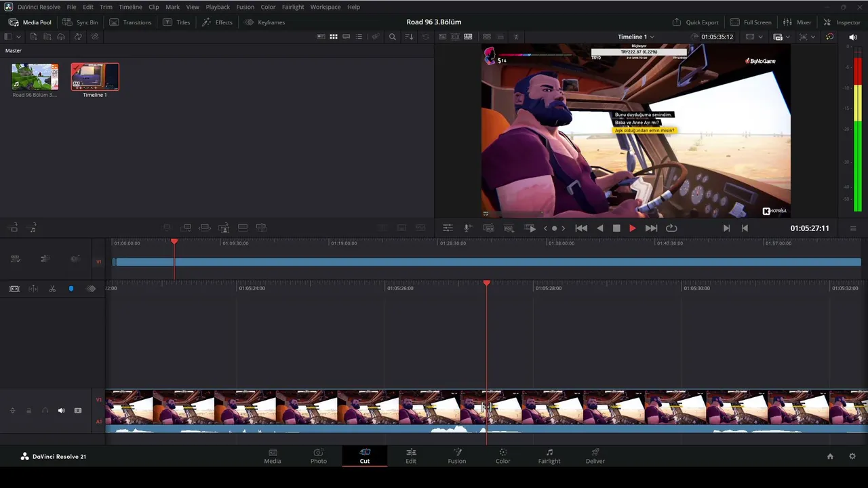
Task: Click upper timeline playhead marker
Action: 174,242
